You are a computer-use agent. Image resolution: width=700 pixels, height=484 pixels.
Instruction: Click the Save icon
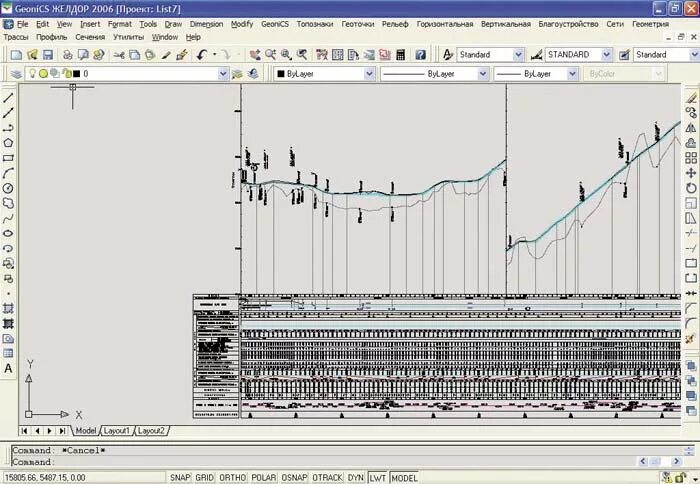pyautogui.click(x=48, y=55)
